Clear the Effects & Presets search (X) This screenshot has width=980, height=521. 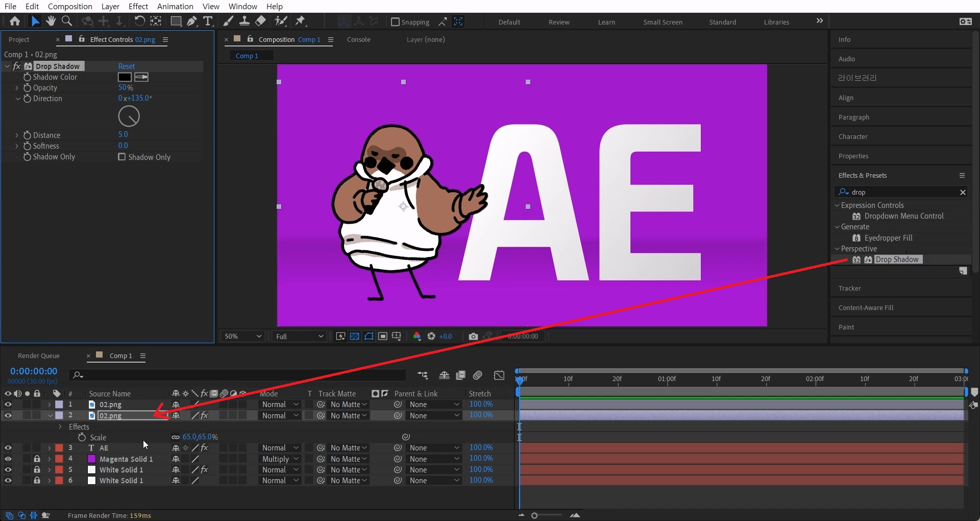point(963,192)
